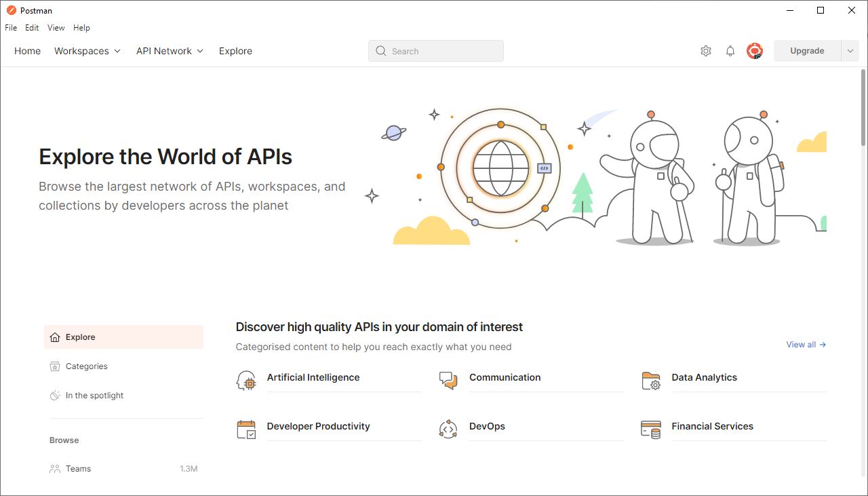
Task: Click the Communication chat bubbles icon
Action: click(448, 381)
